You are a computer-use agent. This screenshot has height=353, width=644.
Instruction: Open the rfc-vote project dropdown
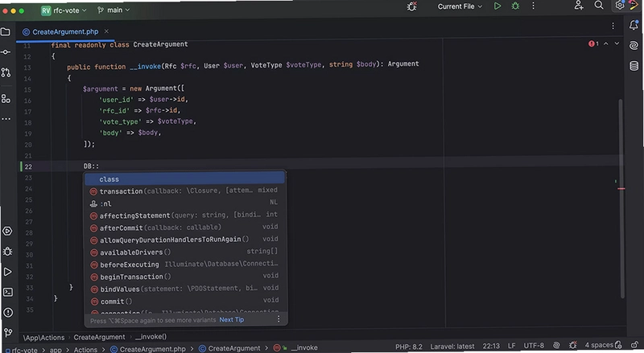[64, 10]
